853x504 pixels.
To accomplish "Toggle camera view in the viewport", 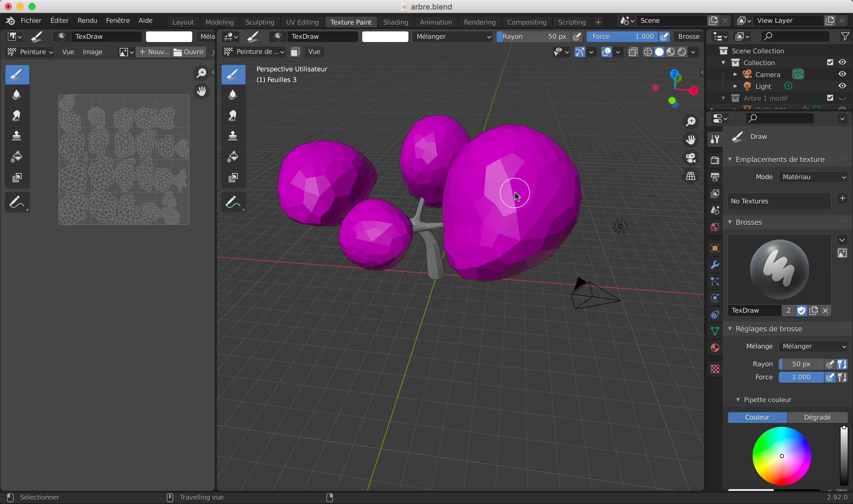I will pyautogui.click(x=691, y=158).
